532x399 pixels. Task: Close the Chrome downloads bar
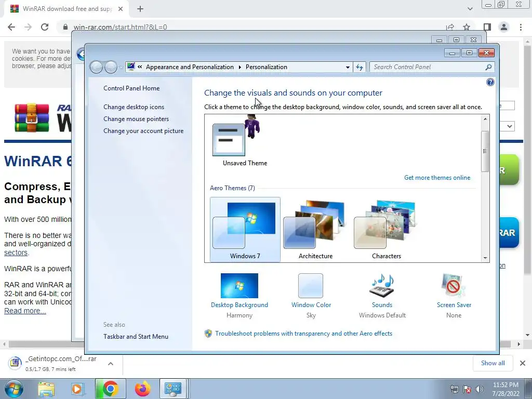[x=523, y=363]
